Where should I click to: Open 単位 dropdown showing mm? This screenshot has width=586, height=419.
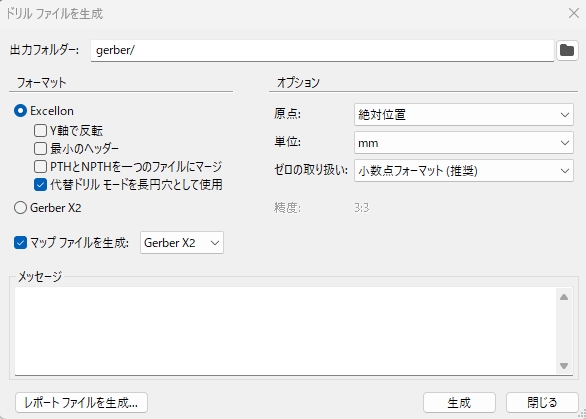463,143
